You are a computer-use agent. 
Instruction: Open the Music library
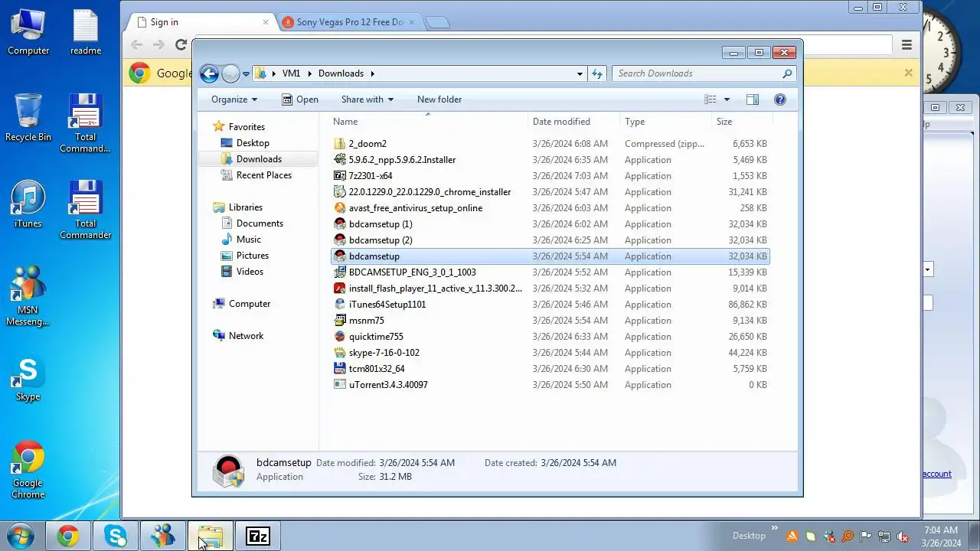[249, 240]
